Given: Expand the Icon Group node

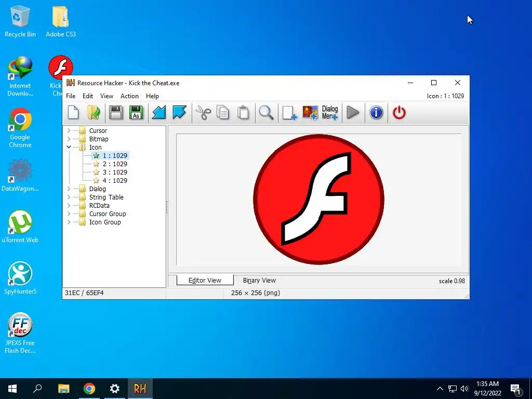Looking at the screenshot, I should (x=69, y=222).
